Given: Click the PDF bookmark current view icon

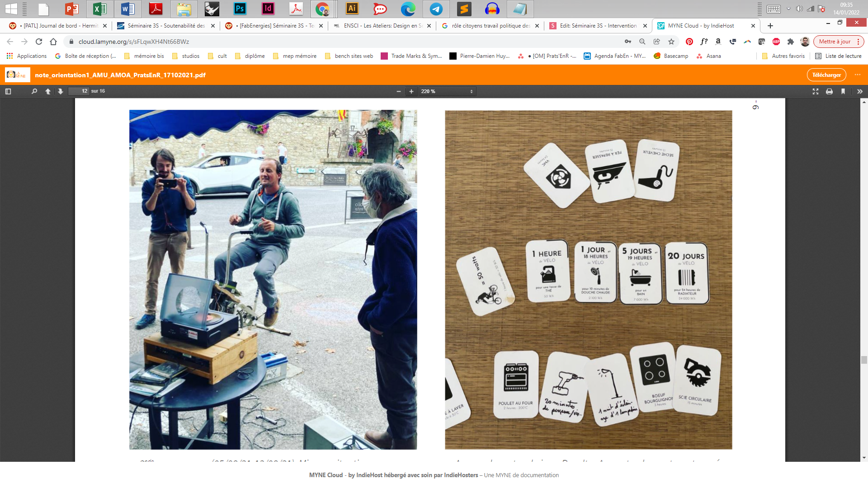Looking at the screenshot, I should [x=843, y=91].
